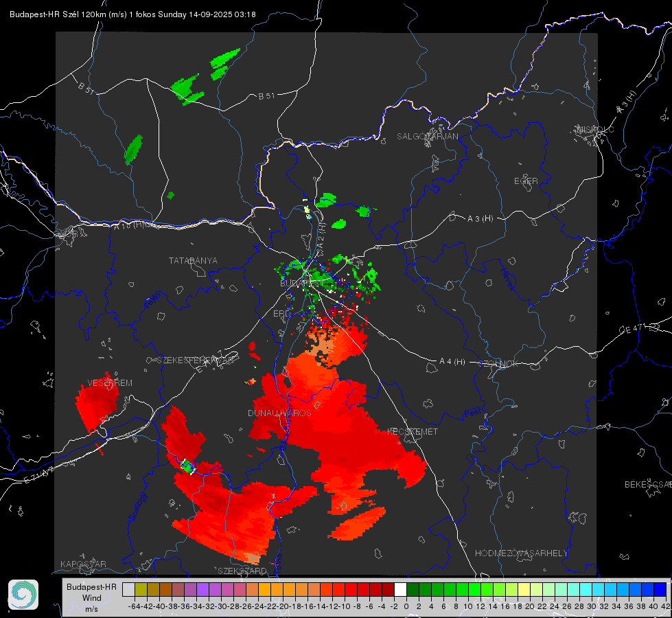This screenshot has height=618, width=672.
Task: Click the B 51 label near top center
Action: pyautogui.click(x=266, y=96)
